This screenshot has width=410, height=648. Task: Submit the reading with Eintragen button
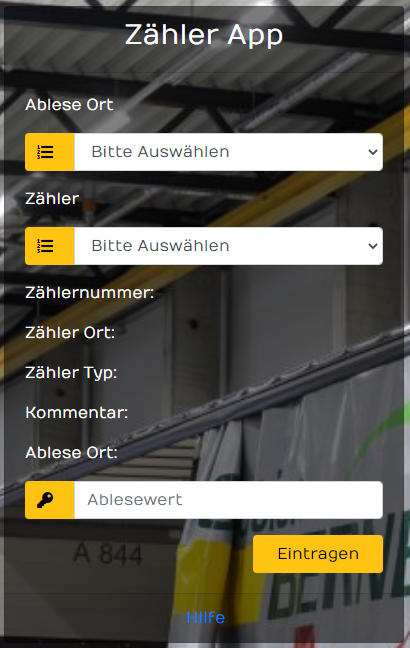pos(318,554)
